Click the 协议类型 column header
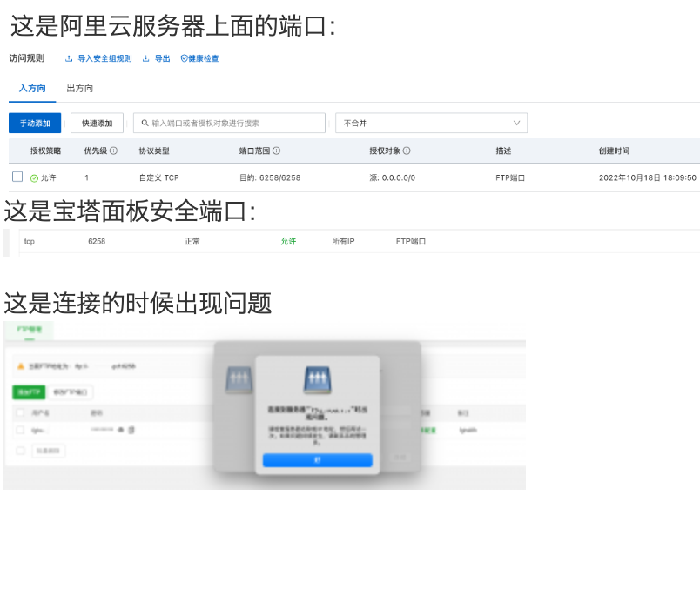Viewport: 700px width, 609px height. 154,151
